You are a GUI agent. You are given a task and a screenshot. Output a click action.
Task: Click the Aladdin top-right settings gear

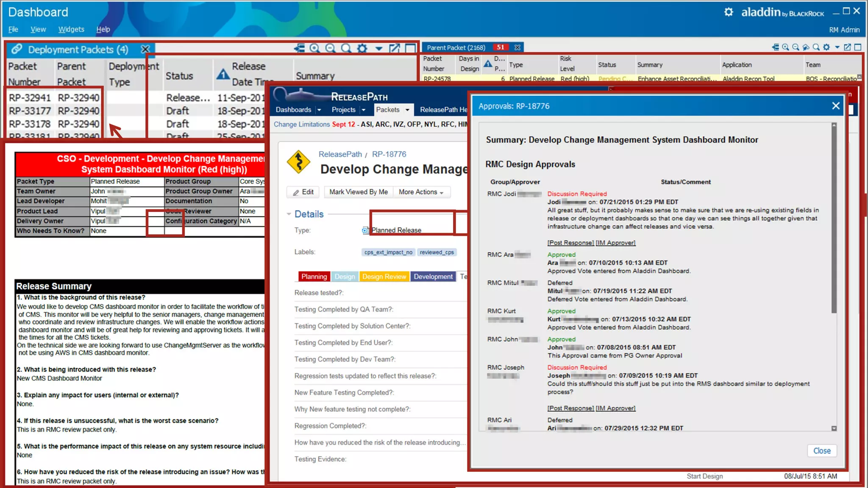point(728,12)
